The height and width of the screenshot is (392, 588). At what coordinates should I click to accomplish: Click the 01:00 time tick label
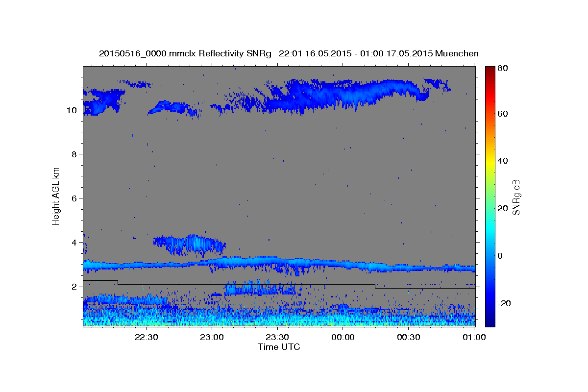click(x=474, y=338)
